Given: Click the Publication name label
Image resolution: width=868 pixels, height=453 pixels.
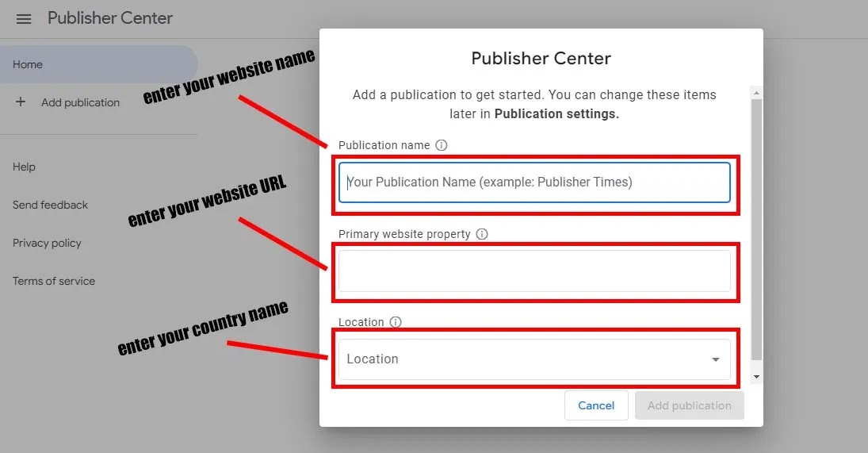Looking at the screenshot, I should (384, 145).
